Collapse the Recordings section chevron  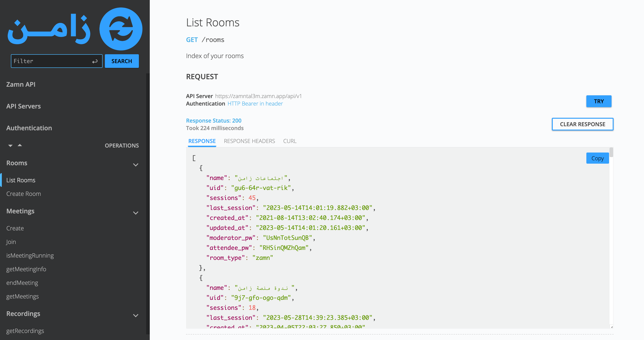pyautogui.click(x=136, y=315)
